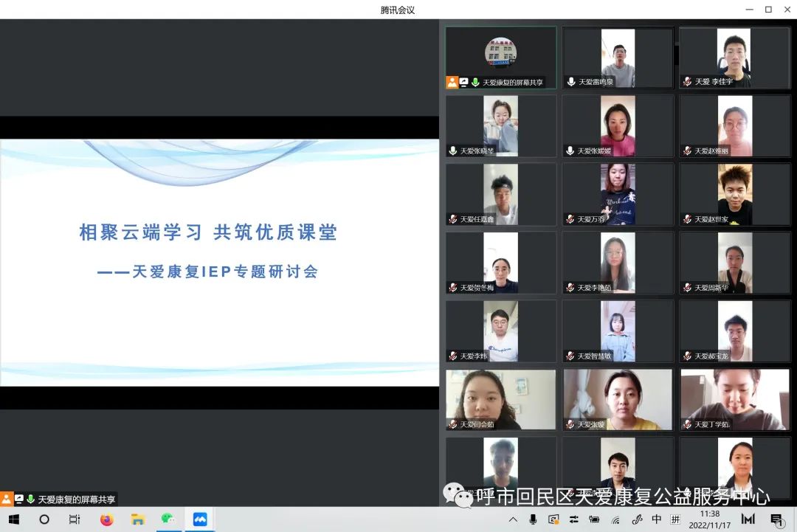This screenshot has height=532, width=797.
Task: Expand the hidden system tray icons chevron
Action: pyautogui.click(x=513, y=519)
